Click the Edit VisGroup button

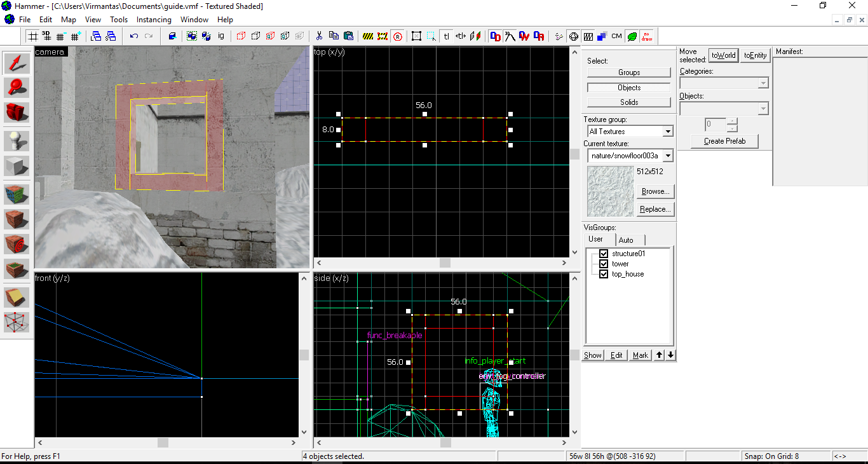click(x=616, y=355)
